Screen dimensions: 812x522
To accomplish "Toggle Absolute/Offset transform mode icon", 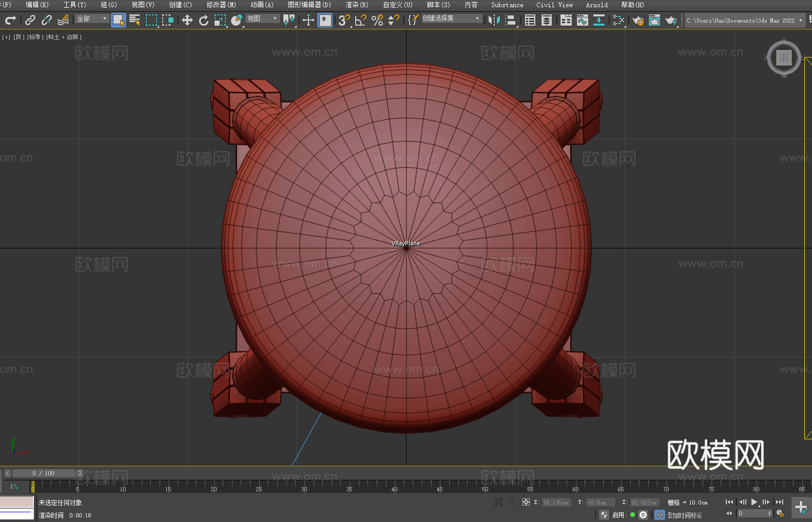I will pyautogui.click(x=526, y=502).
